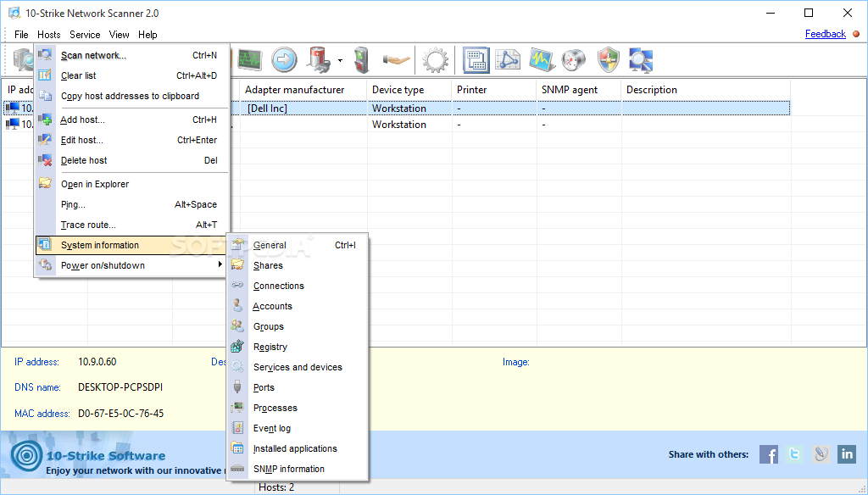Click the traffic light toolbar icon
Viewport: 868px width, 495px height.
point(361,60)
